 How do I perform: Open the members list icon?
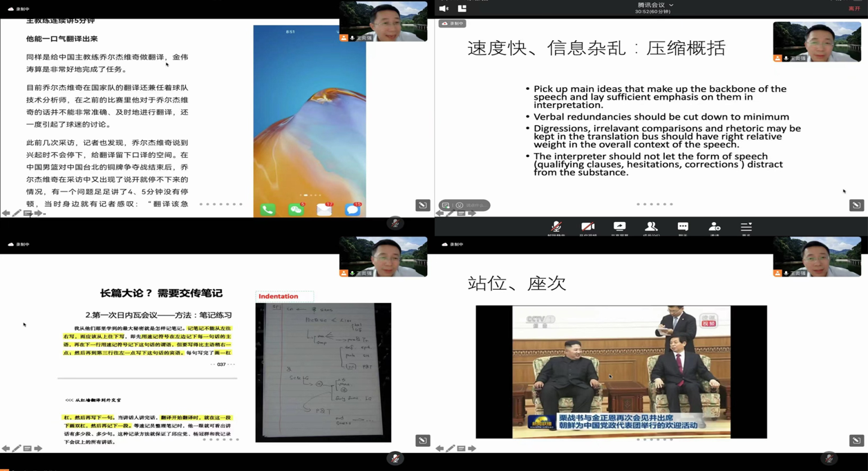[x=651, y=227]
